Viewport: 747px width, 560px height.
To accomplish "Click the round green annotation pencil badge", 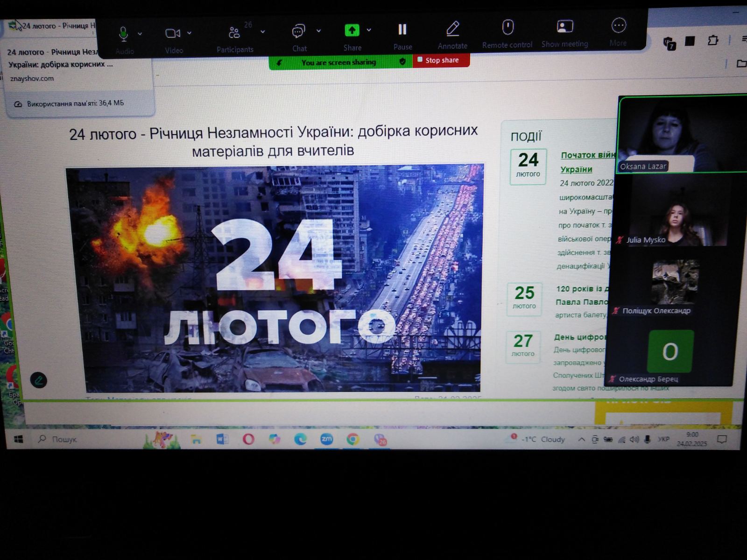I will click(39, 380).
